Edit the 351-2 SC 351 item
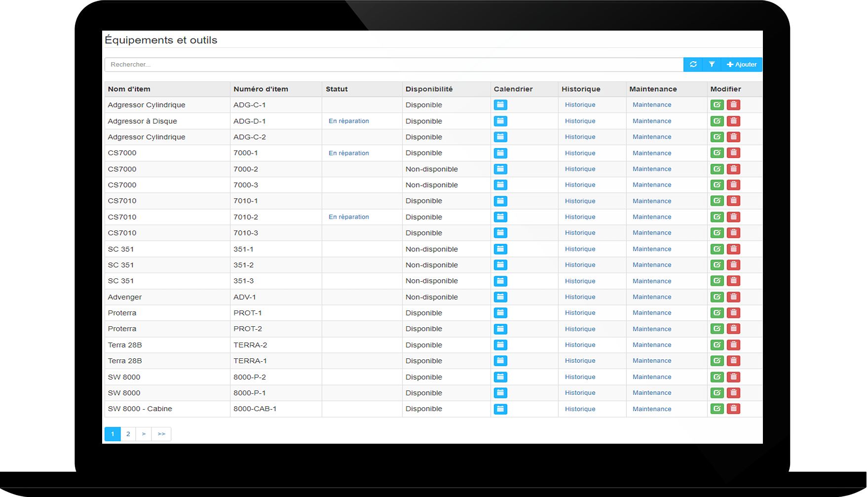 click(717, 265)
